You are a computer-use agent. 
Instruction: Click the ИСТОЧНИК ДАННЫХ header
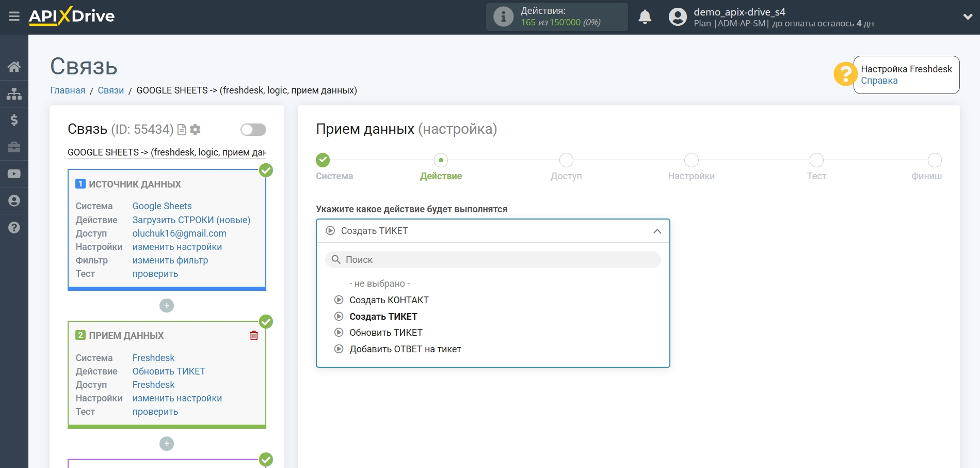tap(135, 184)
